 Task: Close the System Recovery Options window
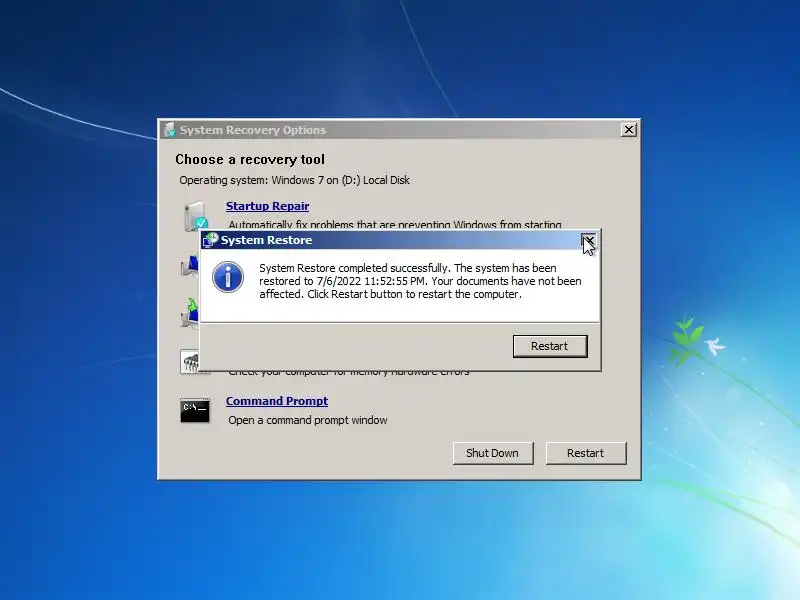point(629,130)
